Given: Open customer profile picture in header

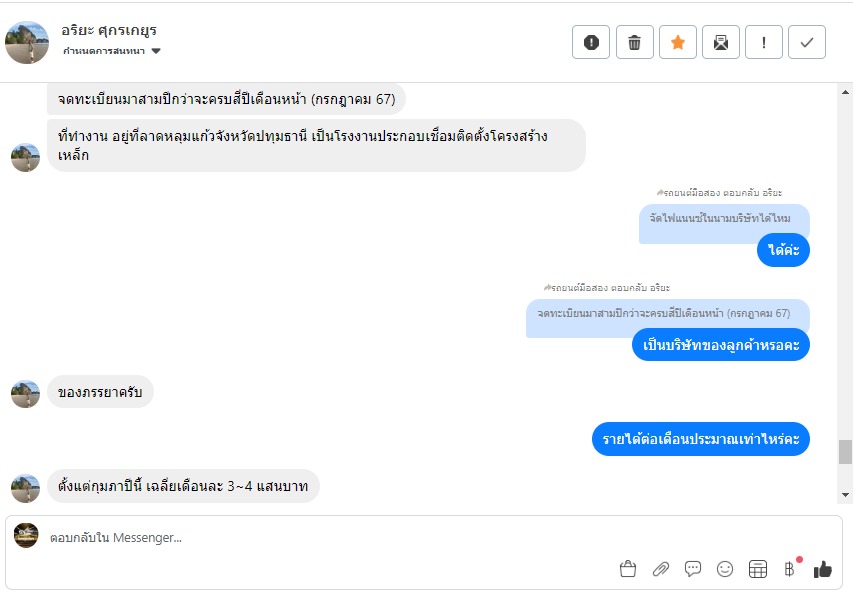Looking at the screenshot, I should pos(27,42).
